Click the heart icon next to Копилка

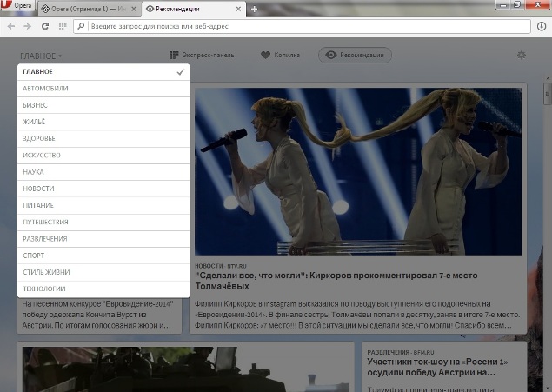pos(265,55)
